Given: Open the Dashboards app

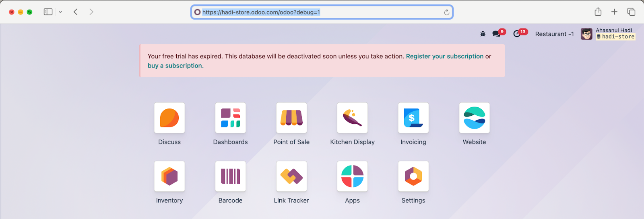Looking at the screenshot, I should [x=230, y=118].
